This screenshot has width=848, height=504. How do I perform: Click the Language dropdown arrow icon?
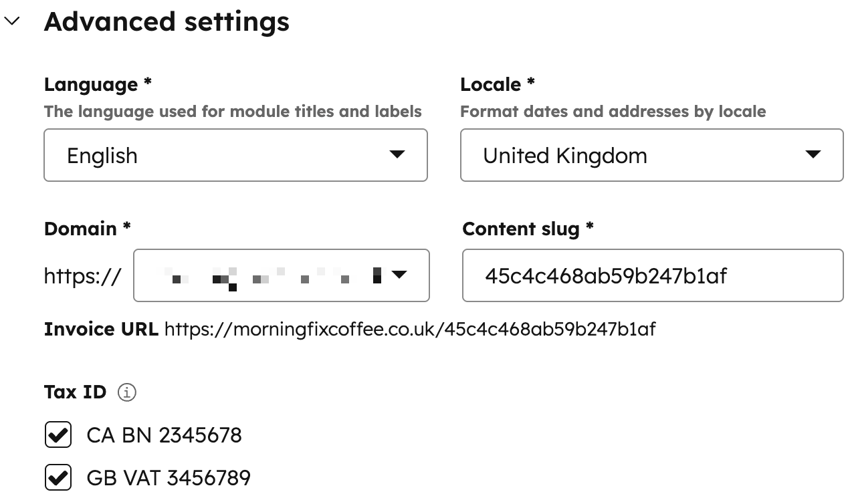pos(397,154)
